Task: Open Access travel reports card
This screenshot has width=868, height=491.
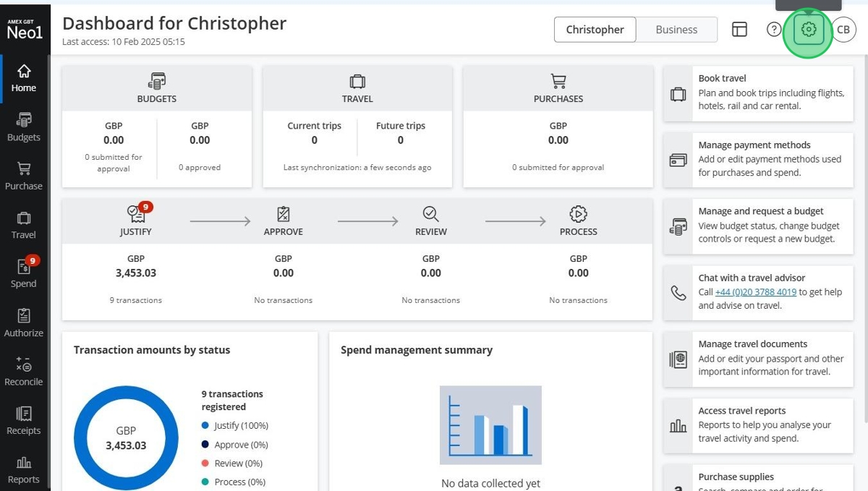Action: [758, 426]
